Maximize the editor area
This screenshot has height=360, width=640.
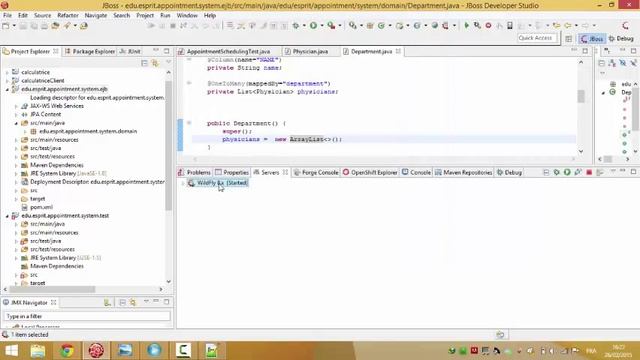585,51
